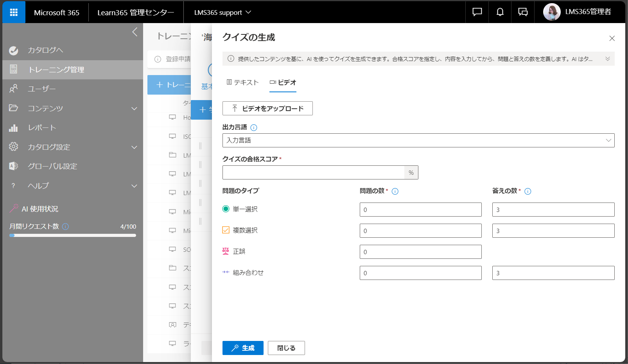Click the 4/100 request count text
The height and width of the screenshot is (364, 628).
(128, 226)
